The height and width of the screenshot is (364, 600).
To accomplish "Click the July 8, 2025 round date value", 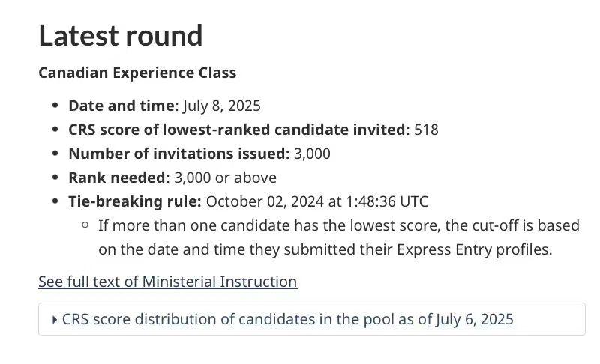I will 221,106.
